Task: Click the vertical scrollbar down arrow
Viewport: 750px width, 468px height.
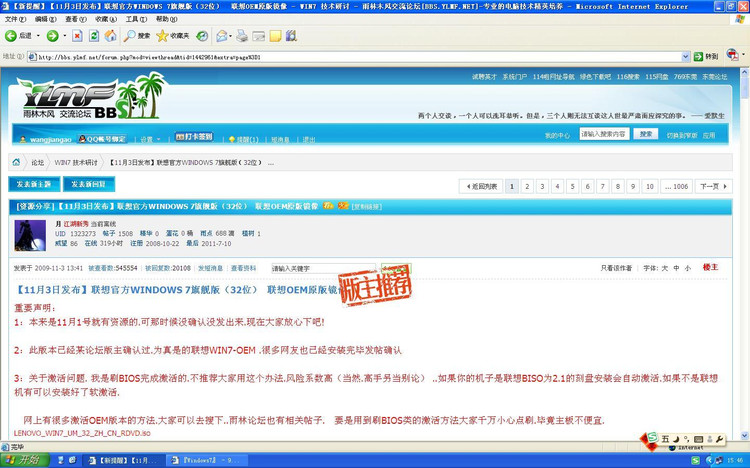Action: point(744,435)
